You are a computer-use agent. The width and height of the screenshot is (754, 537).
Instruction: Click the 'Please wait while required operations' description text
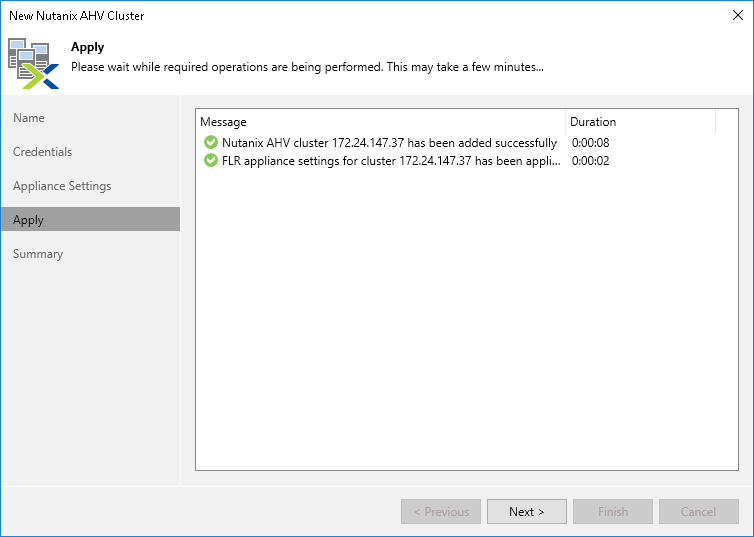tap(307, 67)
